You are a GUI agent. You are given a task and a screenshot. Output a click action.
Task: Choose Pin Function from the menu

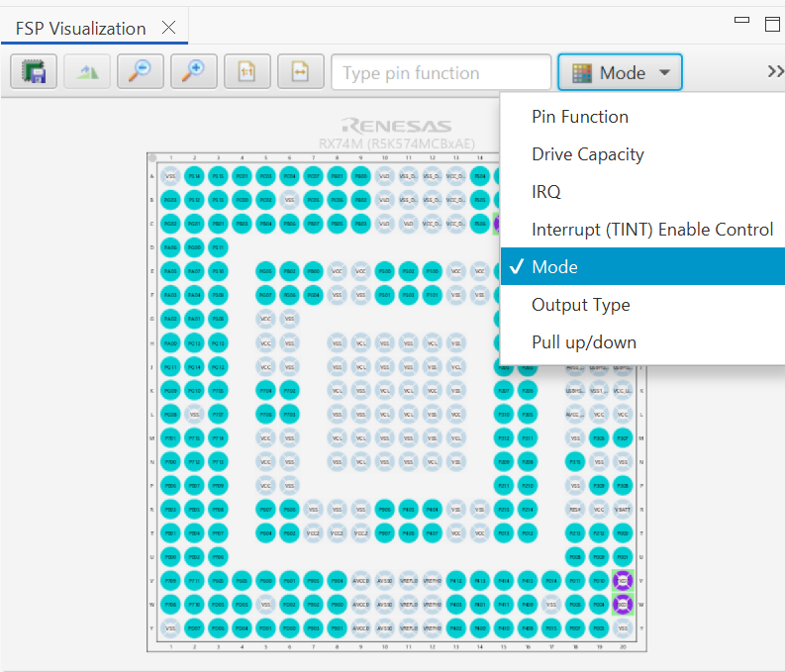(642, 117)
